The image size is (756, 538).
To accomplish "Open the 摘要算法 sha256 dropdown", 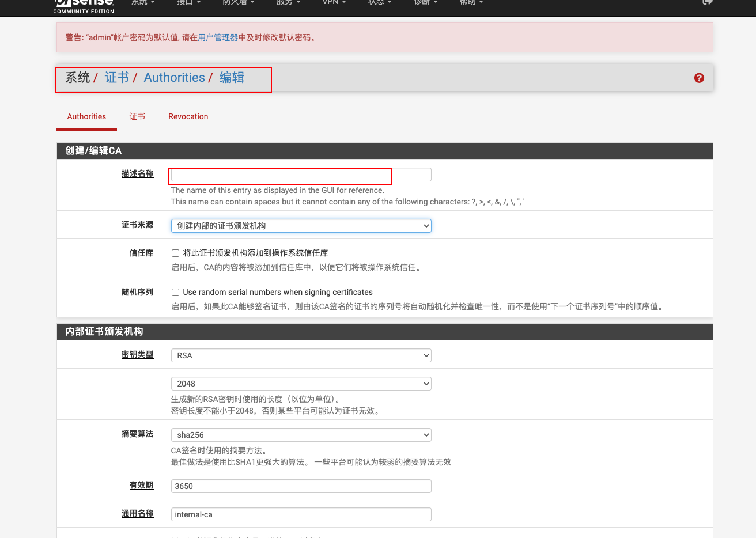I will pyautogui.click(x=301, y=435).
